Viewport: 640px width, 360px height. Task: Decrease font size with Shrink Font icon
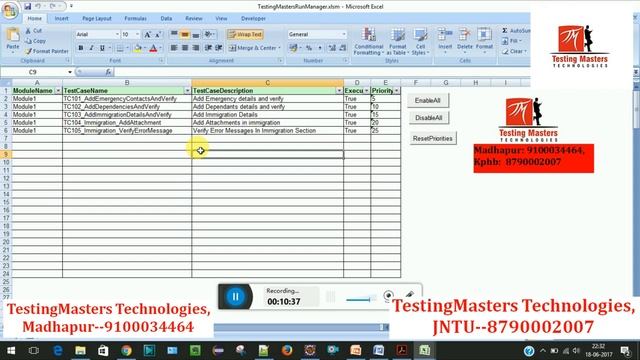pyautogui.click(x=158, y=34)
